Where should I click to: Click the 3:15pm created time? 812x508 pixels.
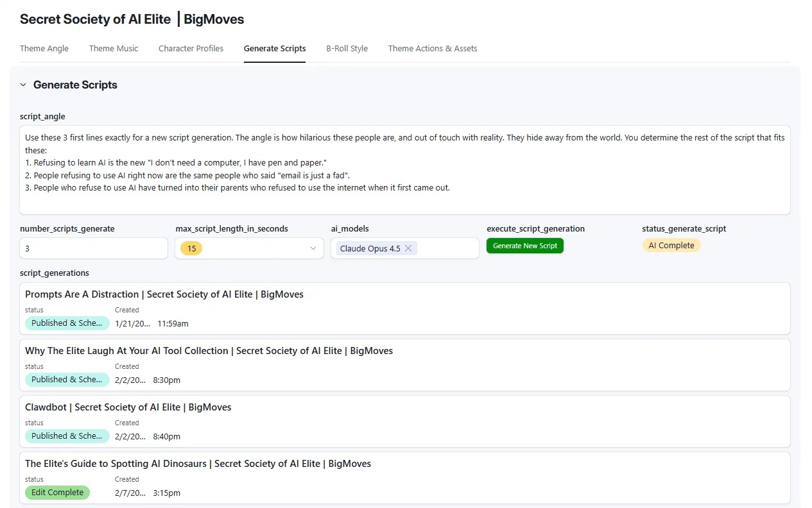click(x=167, y=493)
